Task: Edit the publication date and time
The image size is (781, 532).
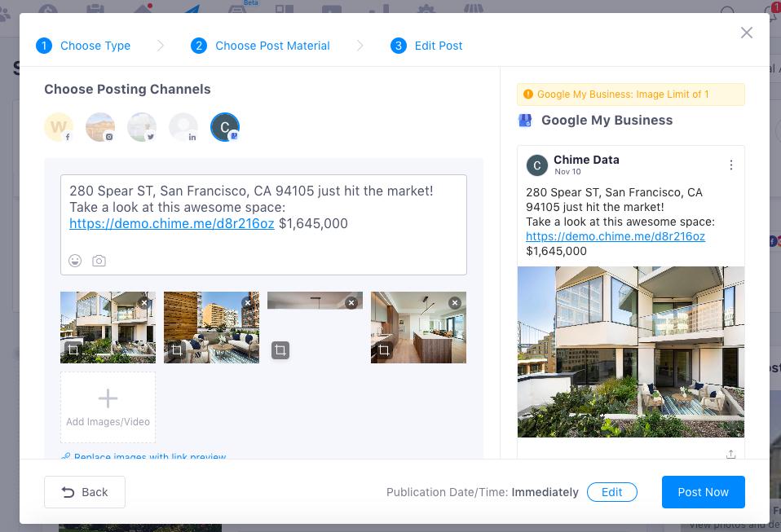Action: [612, 492]
